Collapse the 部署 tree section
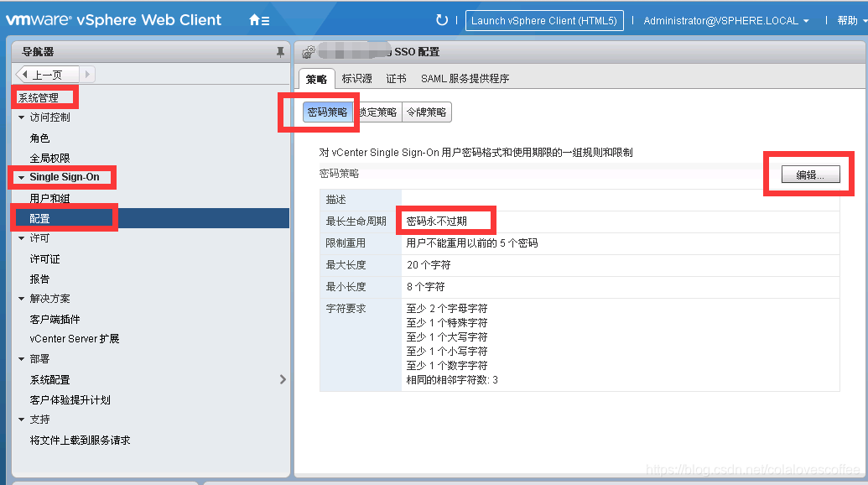Screen dimensions: 868x485 coord(21,359)
